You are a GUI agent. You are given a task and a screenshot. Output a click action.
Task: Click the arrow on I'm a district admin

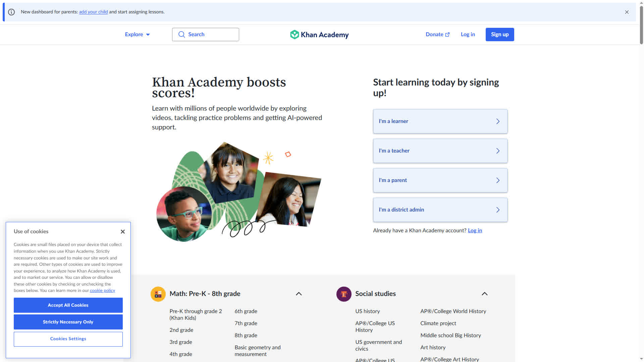(498, 210)
